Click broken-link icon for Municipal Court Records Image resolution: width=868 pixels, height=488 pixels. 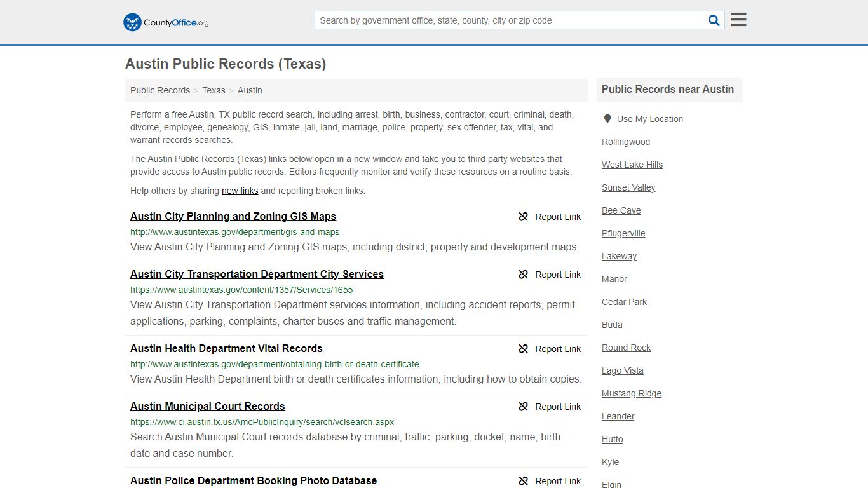[524, 407]
